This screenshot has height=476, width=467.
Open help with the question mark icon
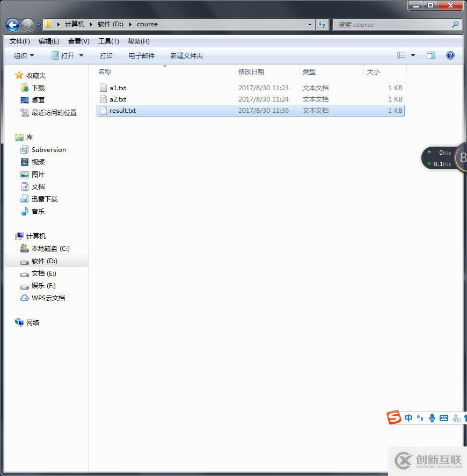click(x=450, y=55)
